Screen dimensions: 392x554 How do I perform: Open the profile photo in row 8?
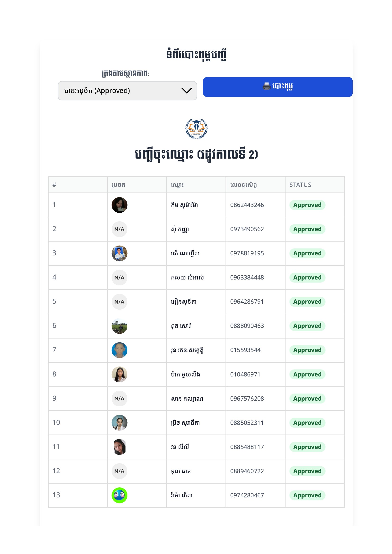(x=120, y=374)
